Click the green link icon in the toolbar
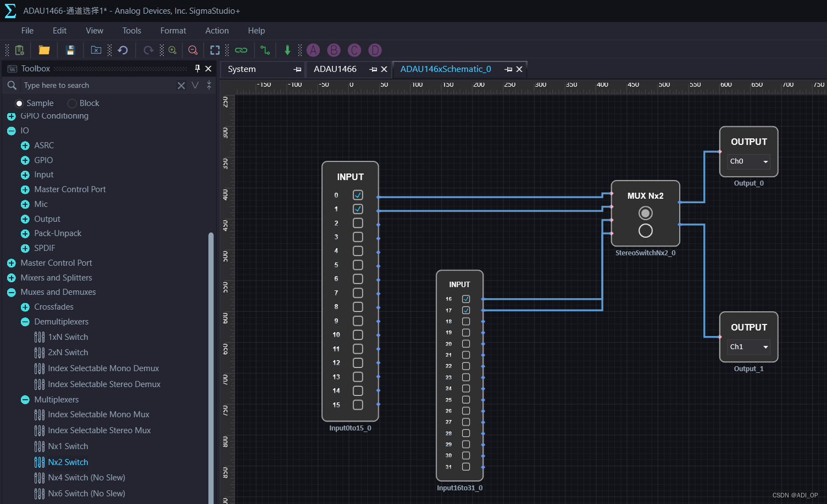Viewport: 827px width, 504px height. pos(241,51)
